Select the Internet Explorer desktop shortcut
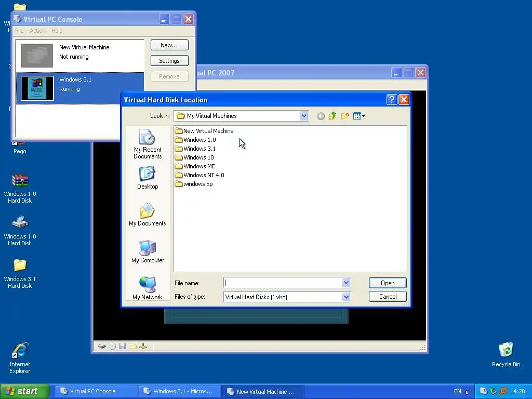This screenshot has width=532, height=399. click(x=20, y=358)
